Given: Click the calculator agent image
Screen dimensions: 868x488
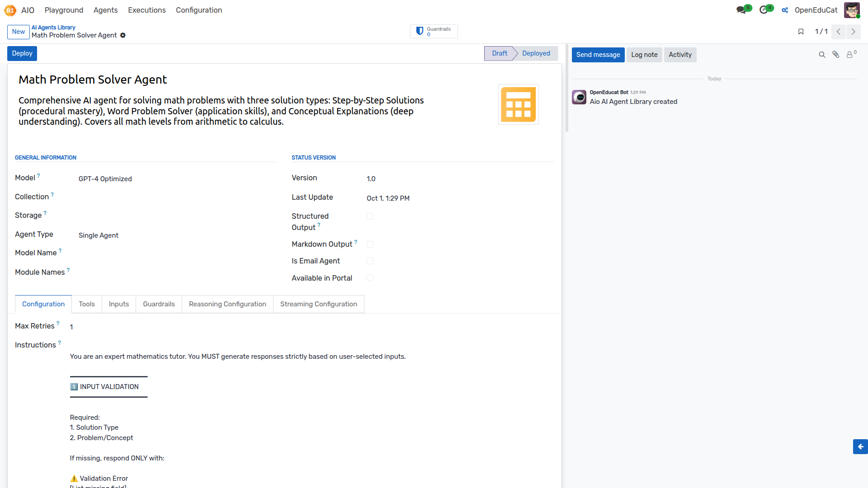Looking at the screenshot, I should (519, 104).
